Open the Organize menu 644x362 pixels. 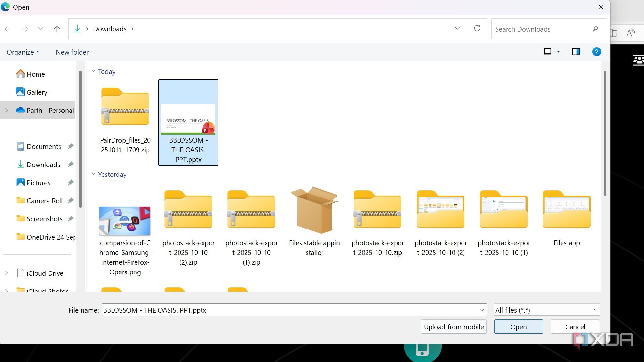(x=23, y=52)
